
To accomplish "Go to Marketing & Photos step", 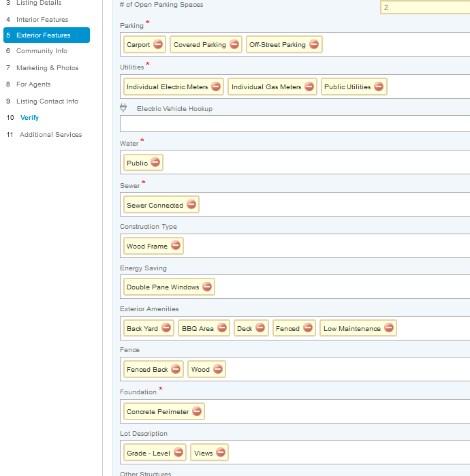I will tap(48, 67).
